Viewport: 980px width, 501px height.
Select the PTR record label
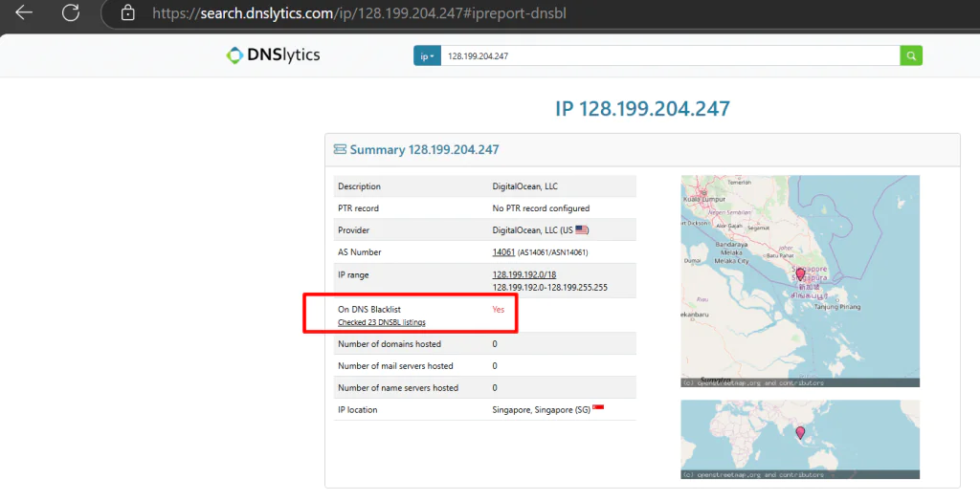[358, 208]
